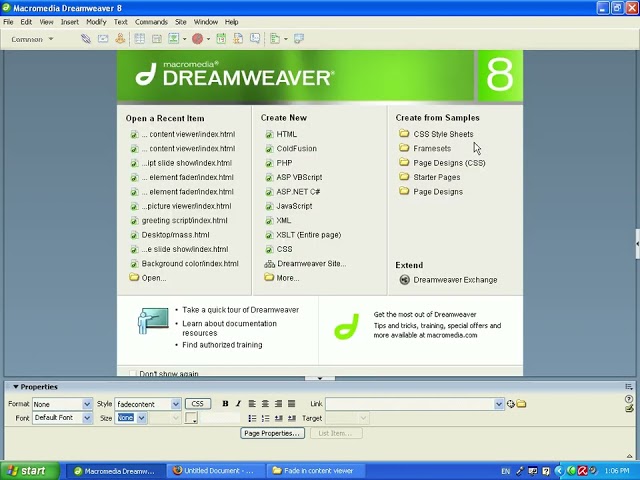This screenshot has height=480, width=640.
Task: Open the Commands menu
Action: [151, 21]
